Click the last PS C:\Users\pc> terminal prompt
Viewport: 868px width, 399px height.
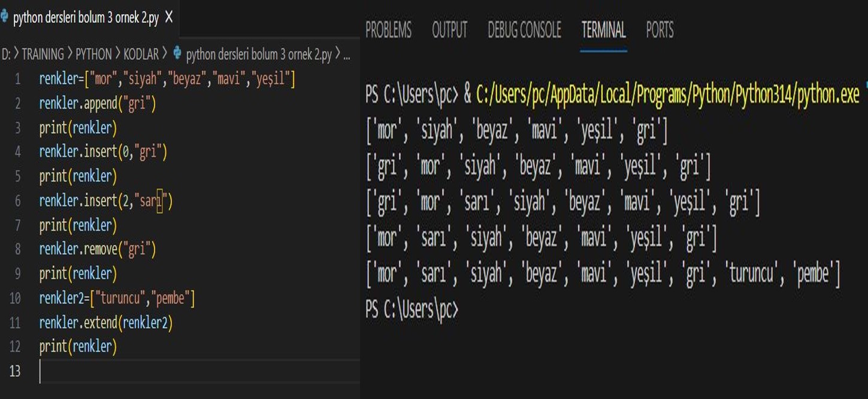(x=412, y=310)
